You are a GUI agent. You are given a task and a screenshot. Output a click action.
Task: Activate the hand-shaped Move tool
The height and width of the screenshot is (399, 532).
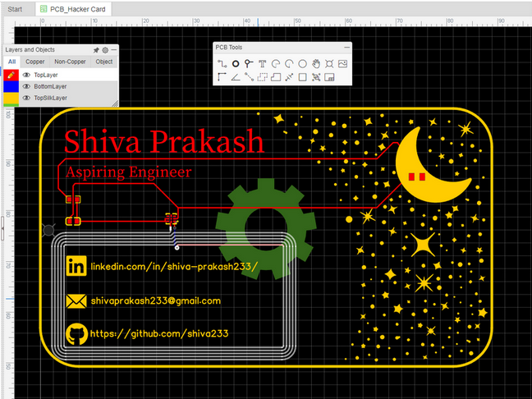[316, 63]
